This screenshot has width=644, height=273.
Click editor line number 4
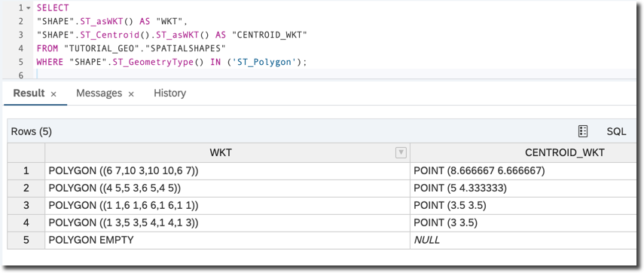point(21,48)
